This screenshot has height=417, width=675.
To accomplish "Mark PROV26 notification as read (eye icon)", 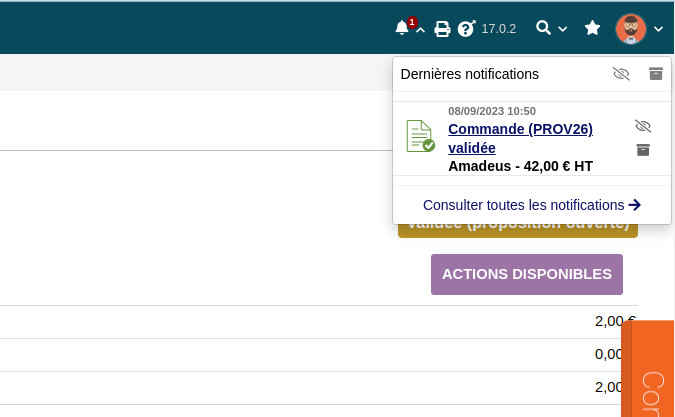I will coord(643,126).
